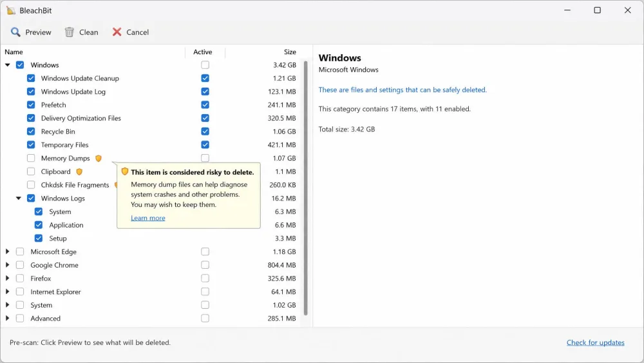Check the Advanced category checkbox

click(20, 319)
